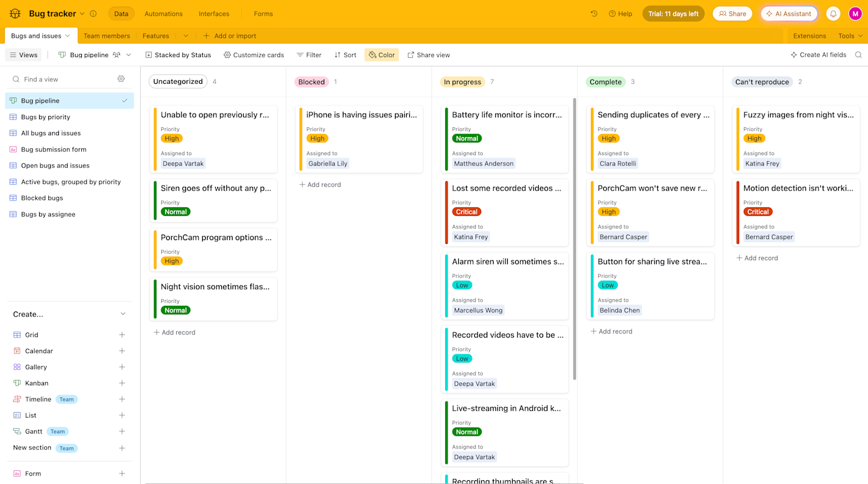Add record to Can't reproduce column
The image size is (868, 484).
click(757, 258)
